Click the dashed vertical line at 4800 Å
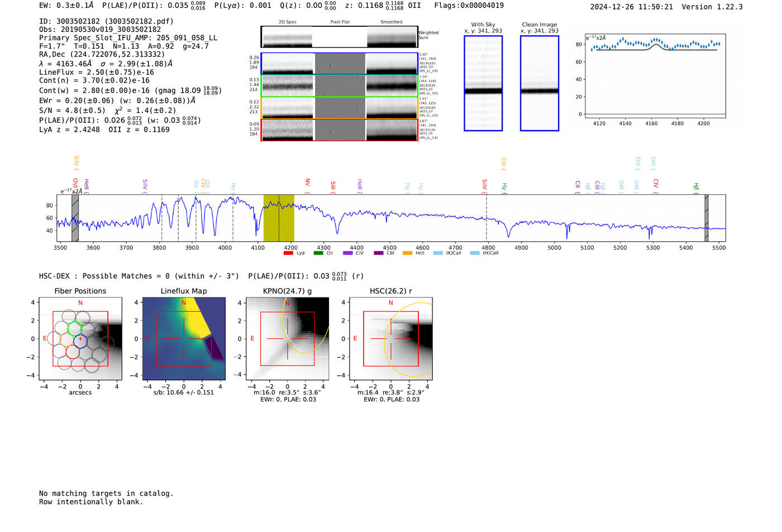Screen dimensions: 782x532 coord(487,218)
